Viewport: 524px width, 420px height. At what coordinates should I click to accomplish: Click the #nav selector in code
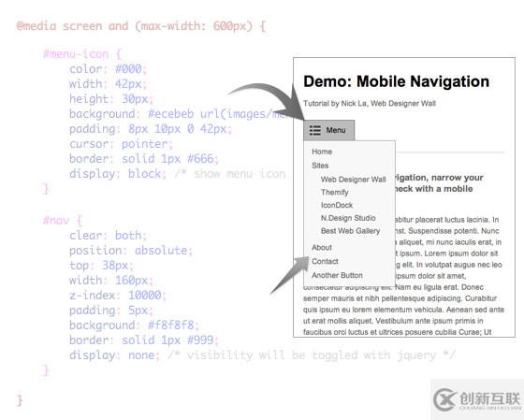(56, 221)
